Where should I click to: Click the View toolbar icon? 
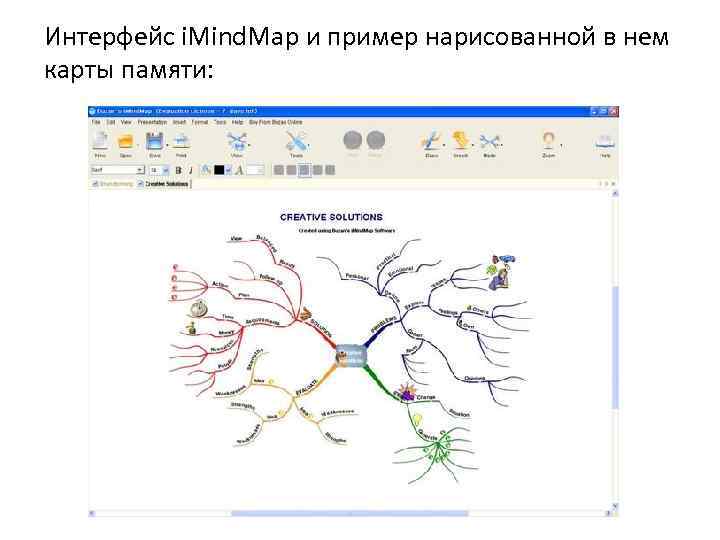point(237,141)
